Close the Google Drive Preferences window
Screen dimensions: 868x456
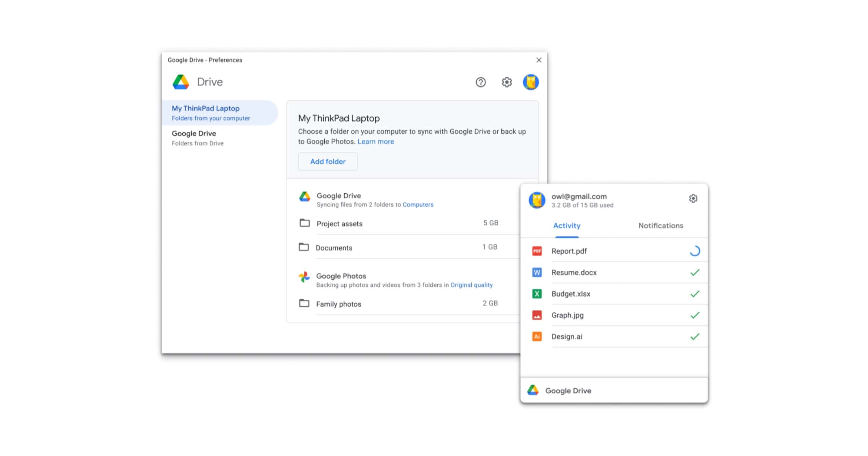point(539,60)
